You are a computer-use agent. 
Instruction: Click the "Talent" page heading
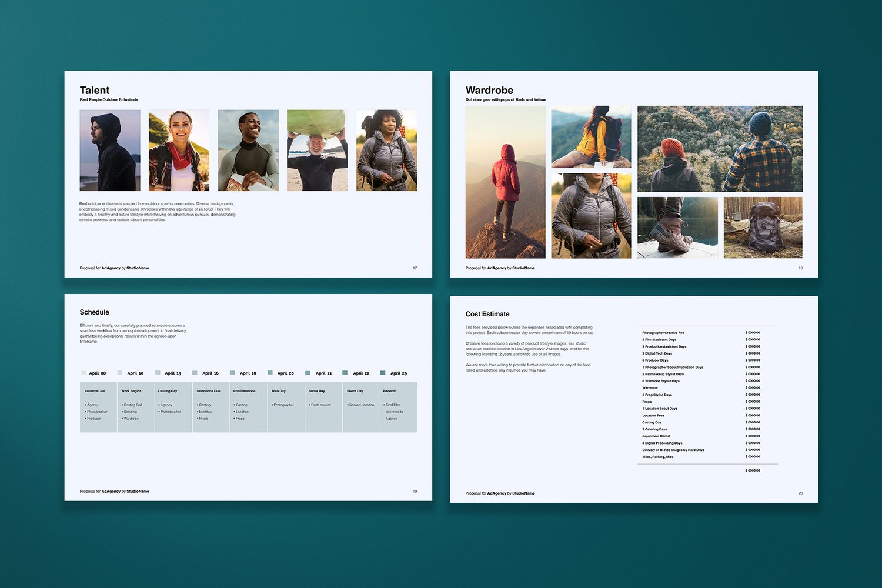[95, 91]
